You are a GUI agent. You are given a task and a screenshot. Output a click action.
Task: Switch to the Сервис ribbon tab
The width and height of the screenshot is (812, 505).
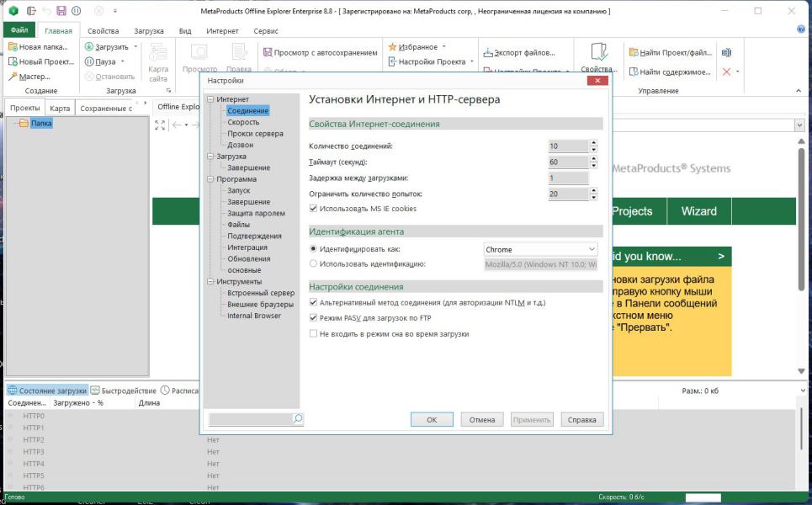pos(265,30)
